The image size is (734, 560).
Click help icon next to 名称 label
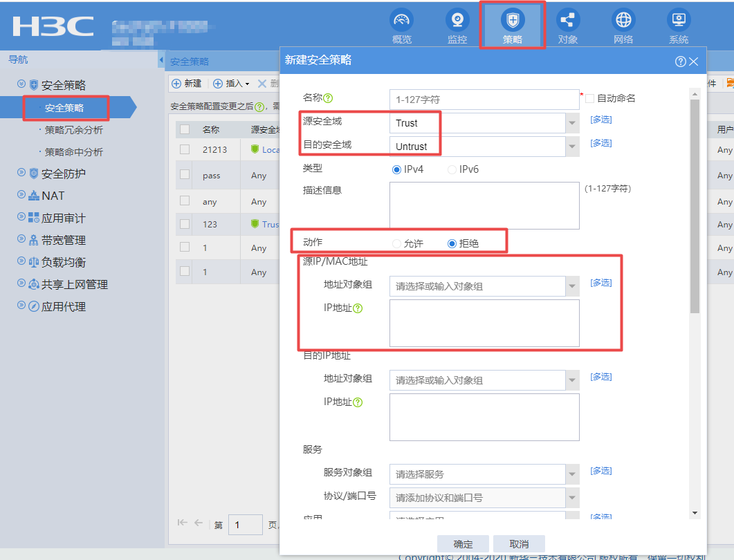328,97
